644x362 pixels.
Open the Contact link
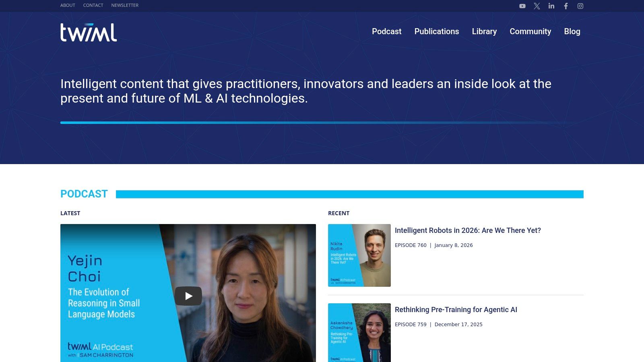point(93,5)
